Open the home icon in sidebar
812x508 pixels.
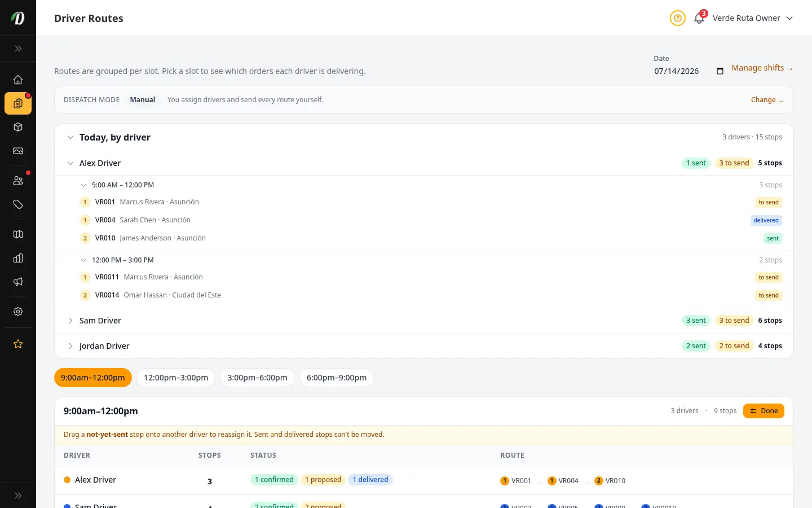click(x=18, y=80)
